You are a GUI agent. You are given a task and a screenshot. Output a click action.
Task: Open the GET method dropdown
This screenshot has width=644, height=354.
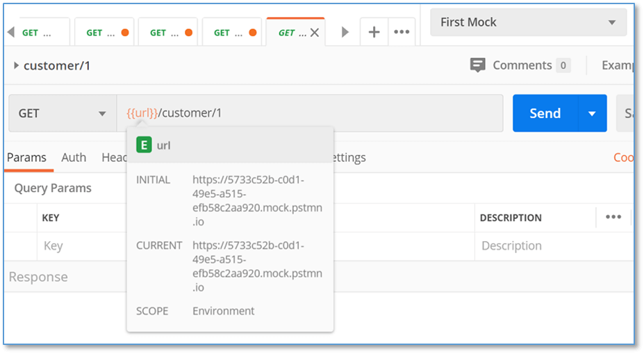(63, 113)
